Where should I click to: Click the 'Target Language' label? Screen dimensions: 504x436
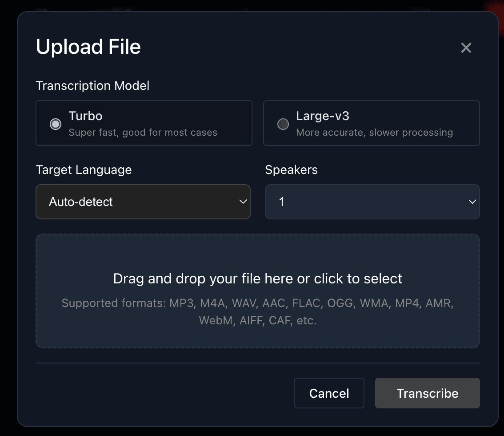click(84, 170)
